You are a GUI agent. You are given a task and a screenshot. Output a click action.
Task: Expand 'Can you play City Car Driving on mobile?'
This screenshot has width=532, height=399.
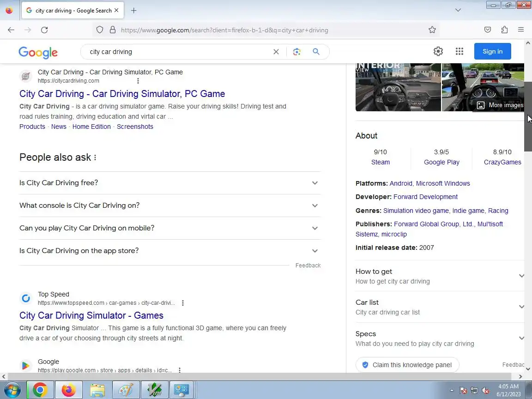coord(169,228)
